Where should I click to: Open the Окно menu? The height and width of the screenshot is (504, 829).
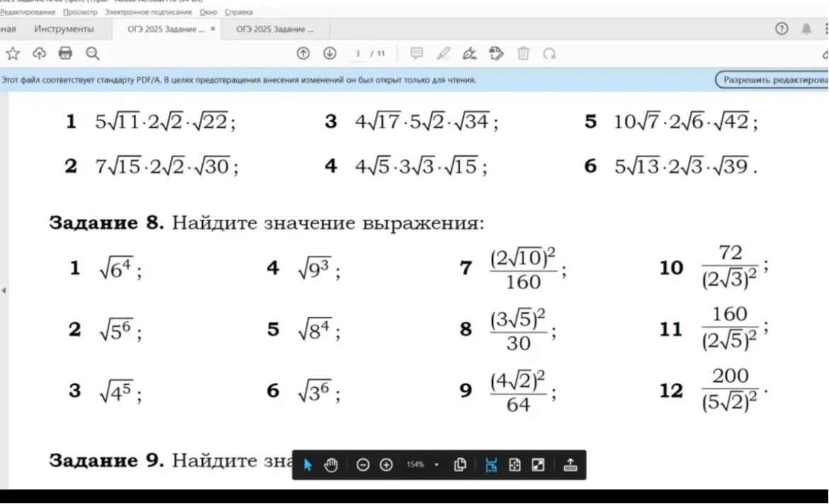pos(208,11)
